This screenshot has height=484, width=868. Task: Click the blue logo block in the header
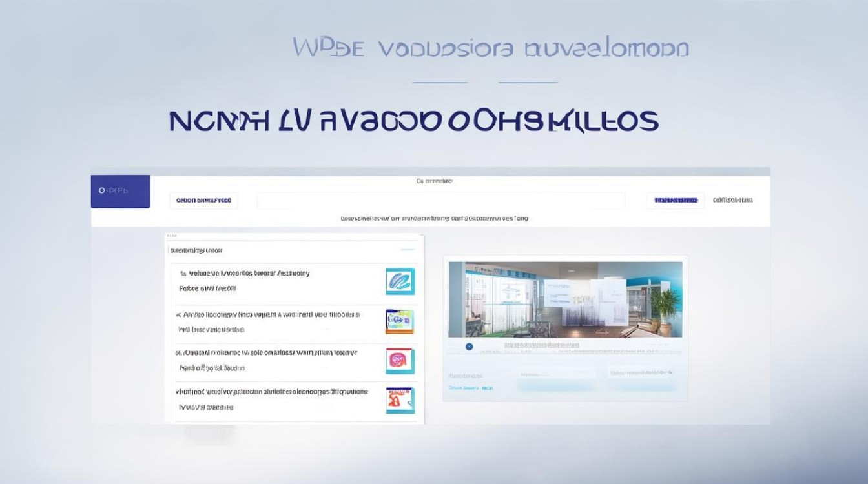120,192
